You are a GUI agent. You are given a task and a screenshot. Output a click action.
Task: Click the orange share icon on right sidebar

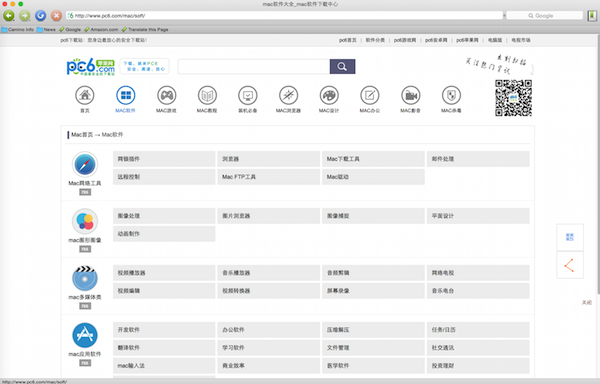(569, 265)
